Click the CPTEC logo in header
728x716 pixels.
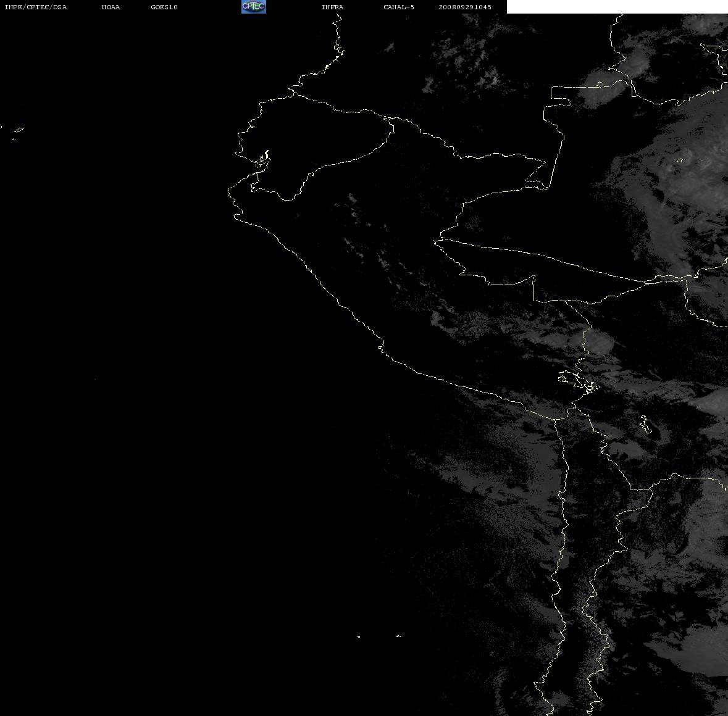[254, 7]
